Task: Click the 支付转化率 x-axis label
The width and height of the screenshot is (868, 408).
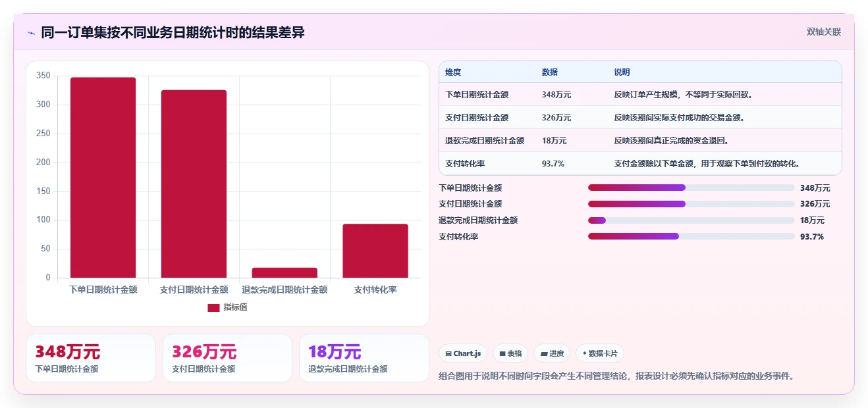Action: (375, 290)
